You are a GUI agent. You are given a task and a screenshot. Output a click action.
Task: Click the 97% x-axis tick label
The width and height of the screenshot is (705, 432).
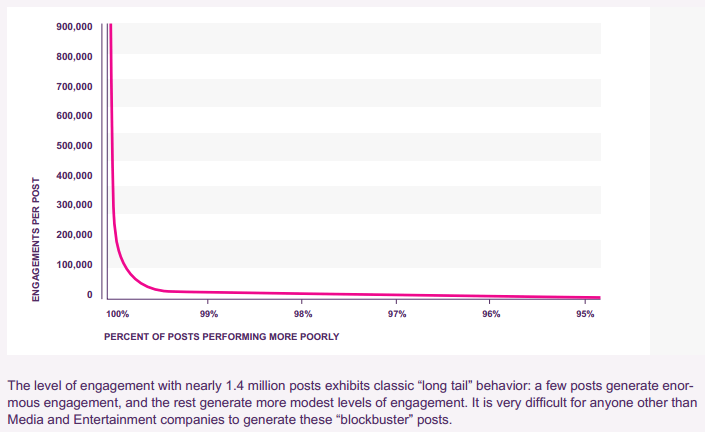point(397,314)
